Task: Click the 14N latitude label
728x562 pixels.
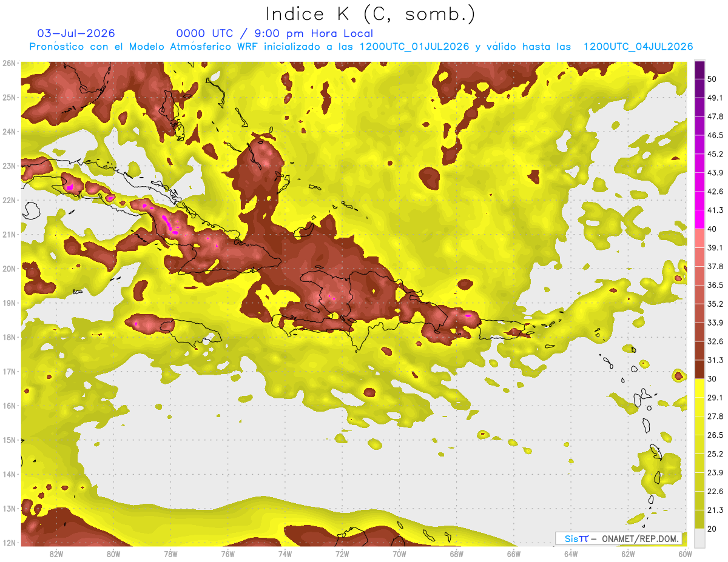Action: pyautogui.click(x=9, y=474)
